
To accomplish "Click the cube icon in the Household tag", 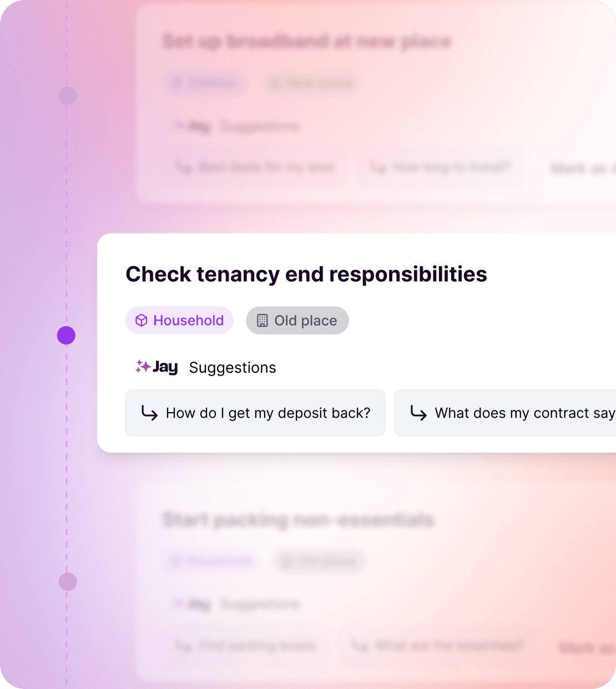I will click(x=142, y=321).
